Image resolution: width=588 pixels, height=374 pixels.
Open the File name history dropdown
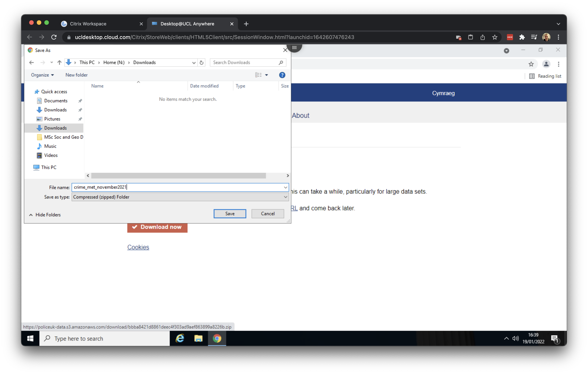tap(285, 187)
